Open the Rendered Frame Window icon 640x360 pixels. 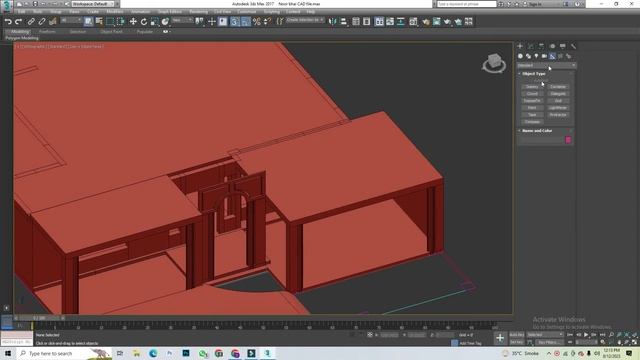click(437, 22)
